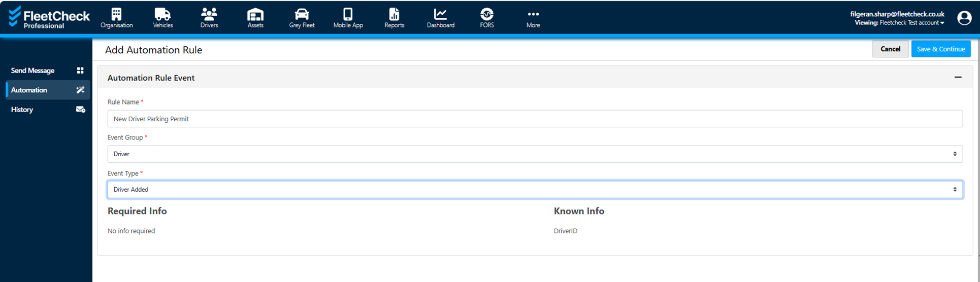Open the Organisation section icon
This screenshot has height=282, width=980.
pyautogui.click(x=116, y=14)
